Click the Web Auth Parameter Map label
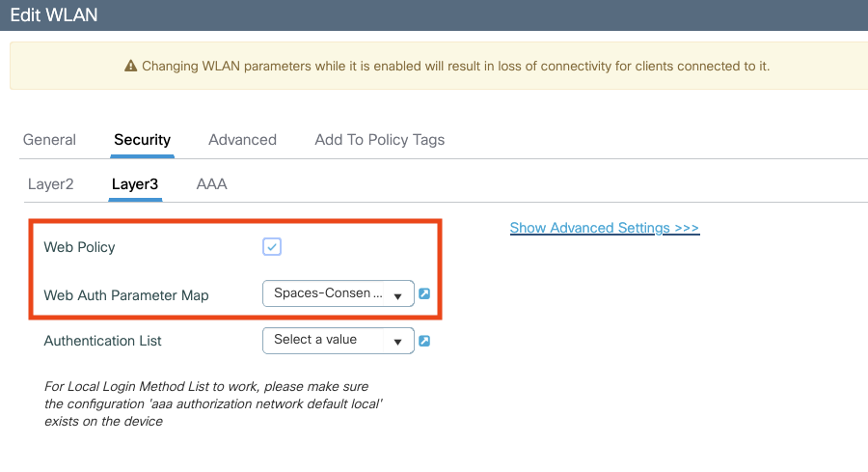 pyautogui.click(x=125, y=294)
